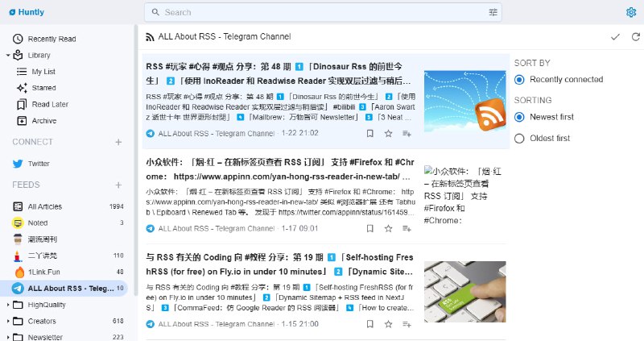
Task: Select Newest first sorting
Action: point(519,117)
